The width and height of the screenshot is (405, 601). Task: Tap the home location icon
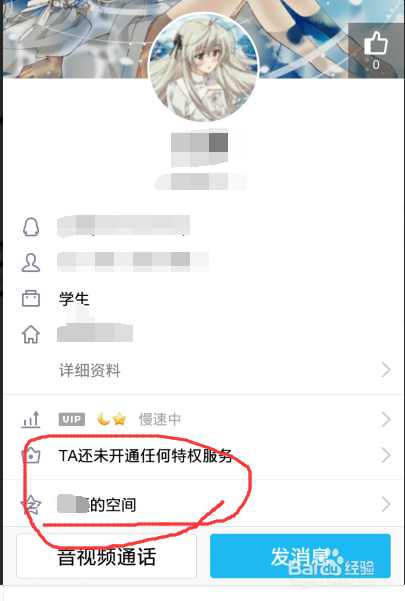(31, 334)
